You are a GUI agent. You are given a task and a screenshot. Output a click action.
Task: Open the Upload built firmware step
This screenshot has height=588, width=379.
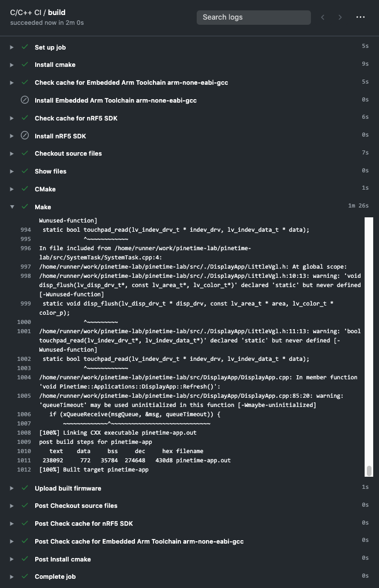[67, 488]
